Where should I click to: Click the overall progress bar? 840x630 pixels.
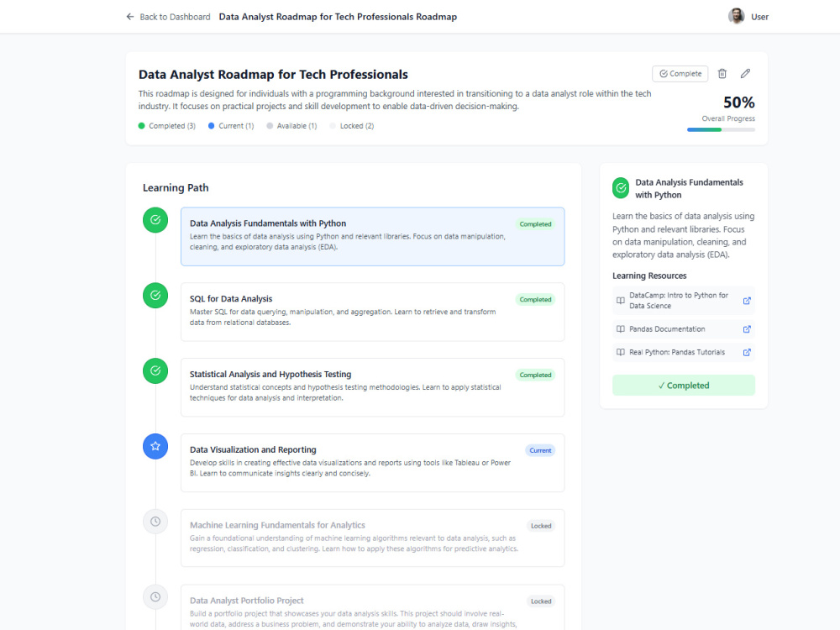(721, 129)
